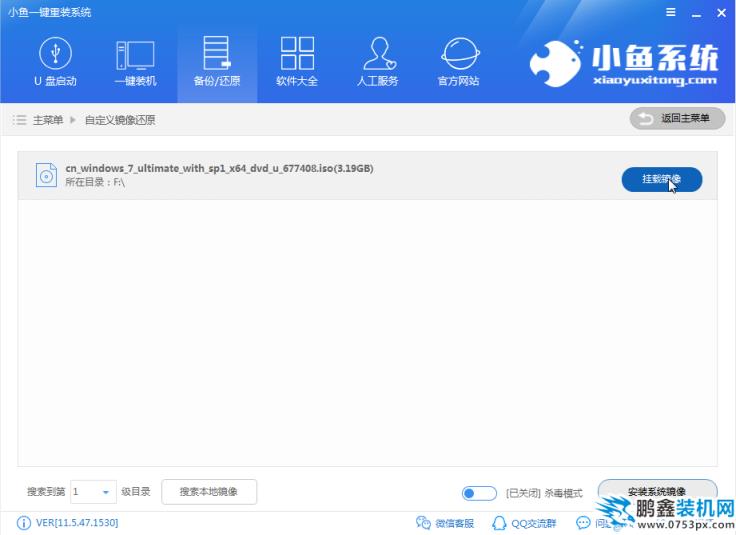Click the 自定义镜像还原 breadcrumb
The width and height of the screenshot is (736, 535).
click(120, 120)
